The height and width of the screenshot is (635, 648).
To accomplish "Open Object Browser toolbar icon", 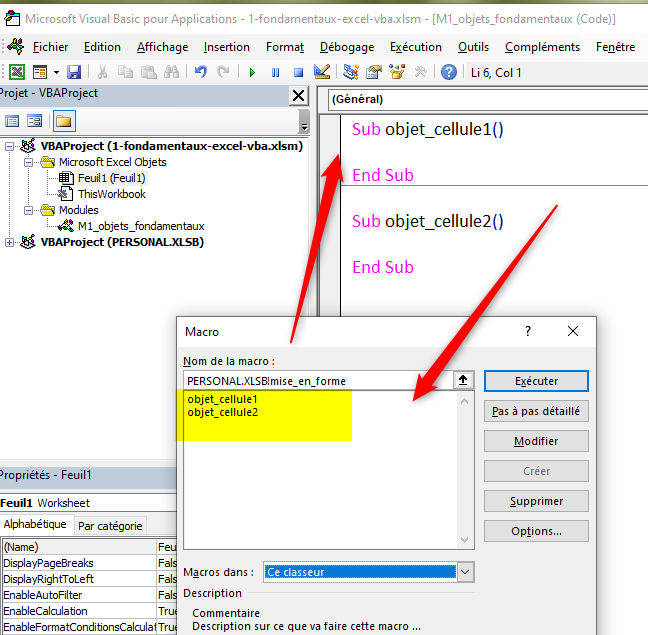I will [397, 72].
